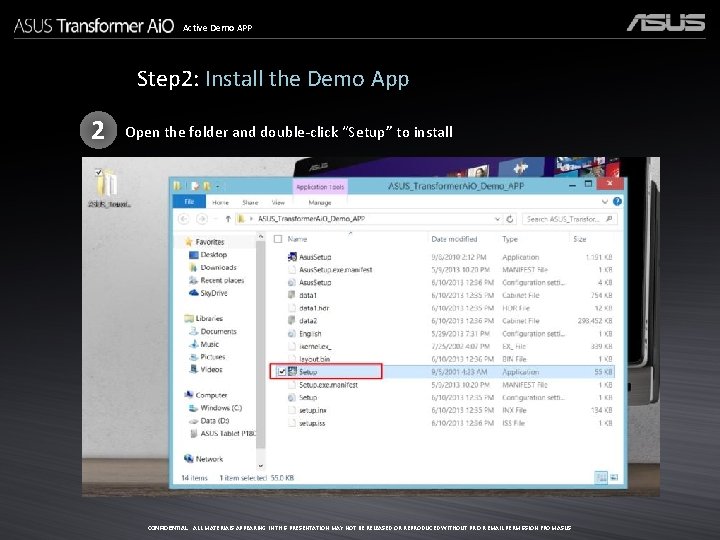Click the Back navigation arrow
Image resolution: width=720 pixels, height=540 pixels.
click(184, 219)
